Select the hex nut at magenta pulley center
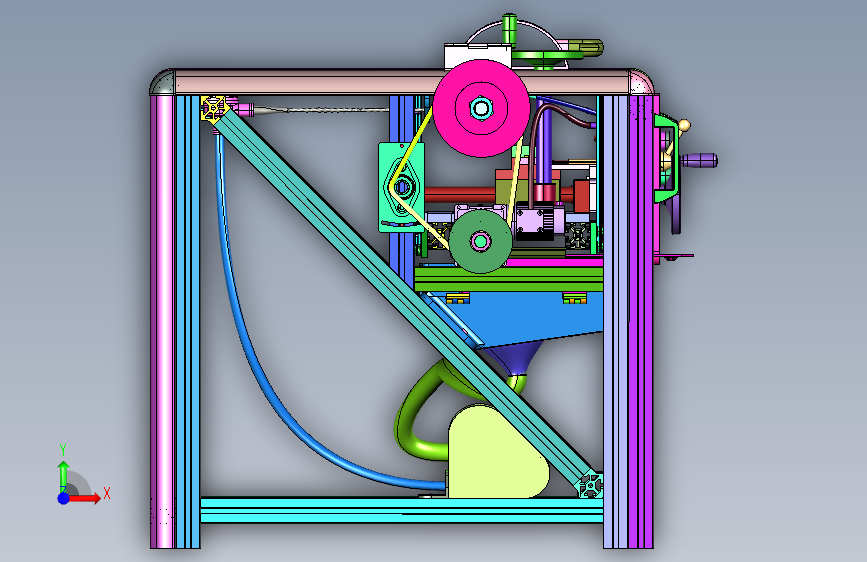 (x=480, y=108)
